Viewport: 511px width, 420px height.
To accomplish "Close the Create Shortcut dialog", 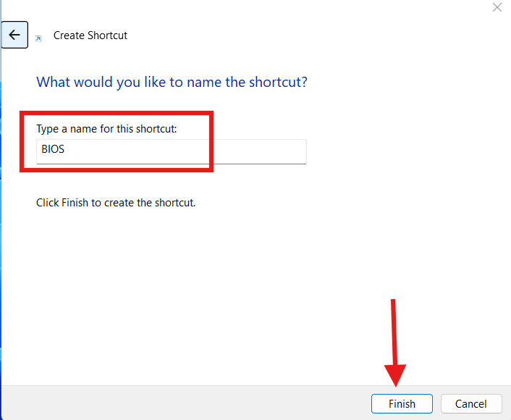I will tap(497, 7).
